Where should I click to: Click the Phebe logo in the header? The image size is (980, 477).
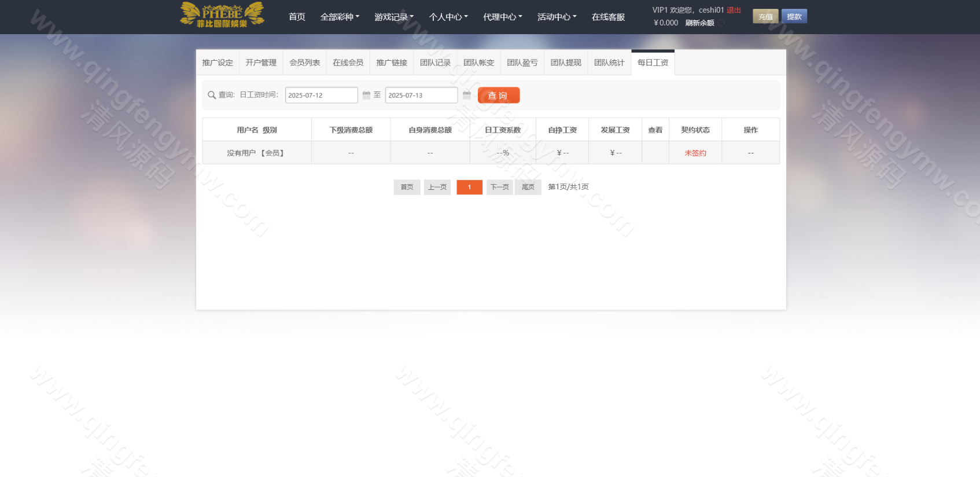222,15
